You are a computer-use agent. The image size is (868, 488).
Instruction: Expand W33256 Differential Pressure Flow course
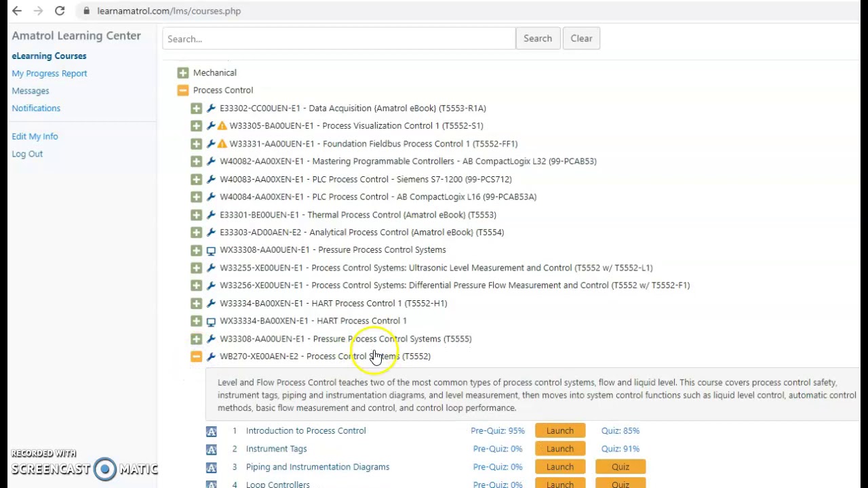(196, 285)
